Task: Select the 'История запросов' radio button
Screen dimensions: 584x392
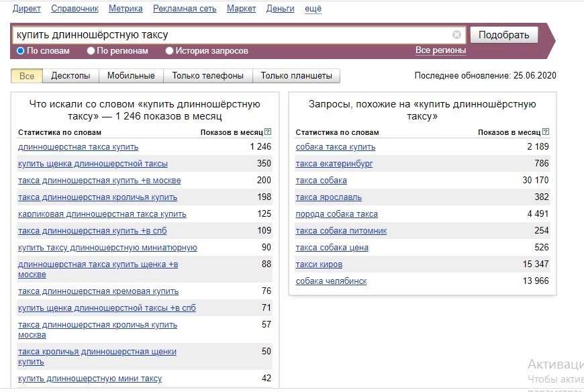Action: tap(170, 51)
